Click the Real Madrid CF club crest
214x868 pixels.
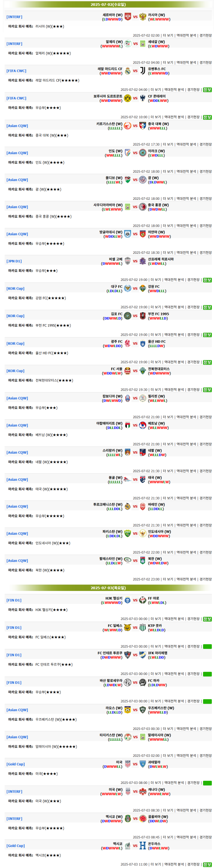click(128, 71)
